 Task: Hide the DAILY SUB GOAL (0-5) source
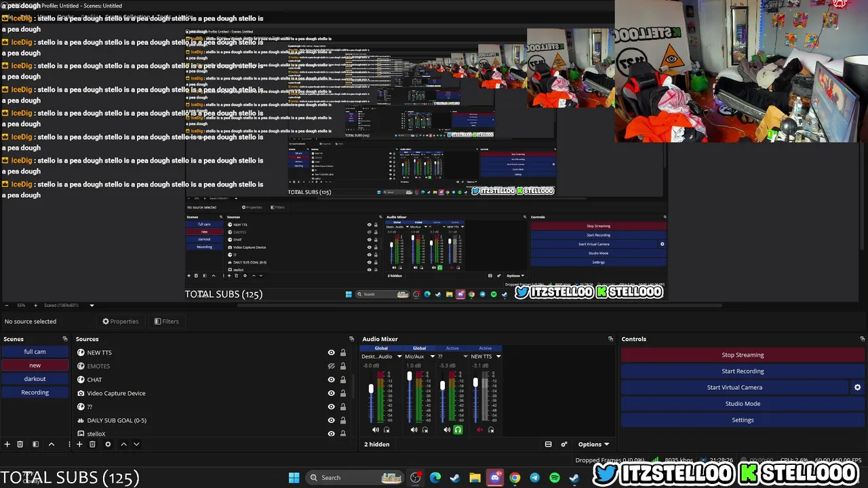(x=331, y=420)
